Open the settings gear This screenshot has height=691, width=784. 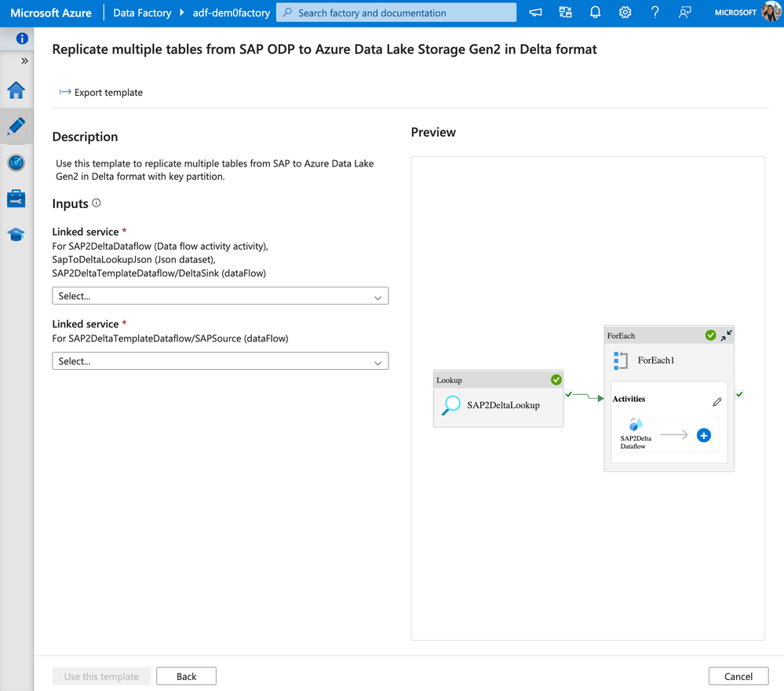[625, 13]
